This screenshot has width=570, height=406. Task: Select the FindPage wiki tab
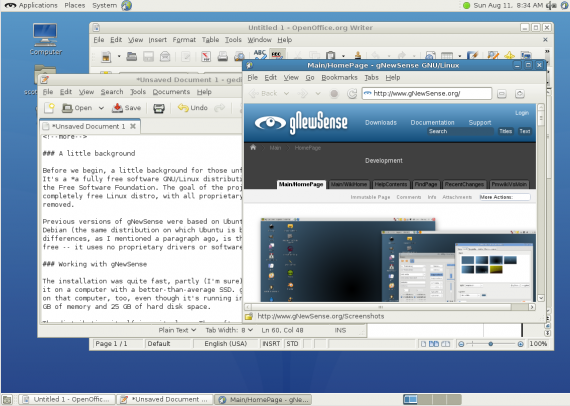(x=426, y=184)
